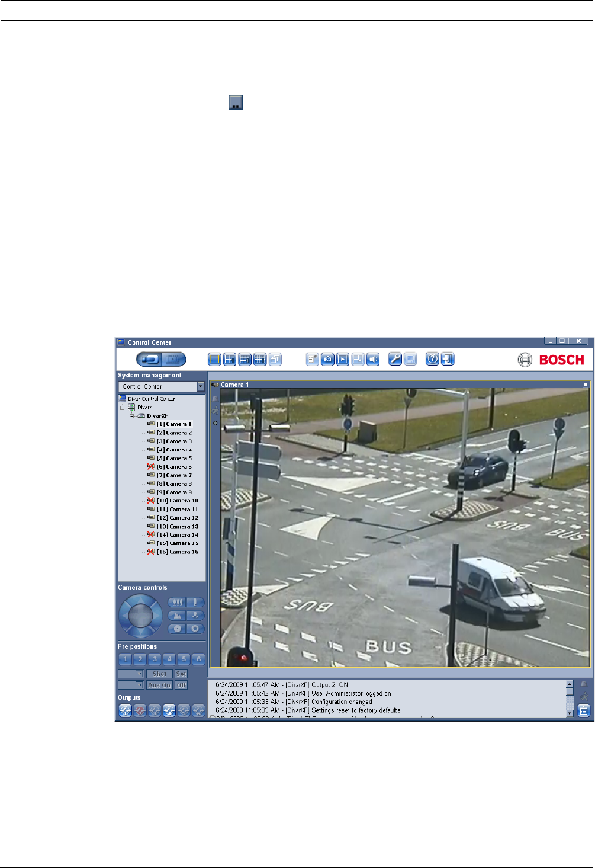Collapse the DivarXF tree node

[133, 416]
